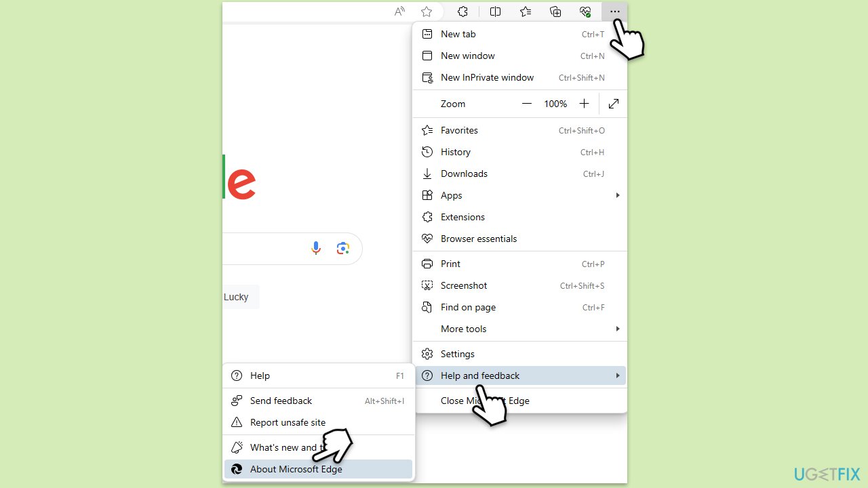Screen dimensions: 868x488
Task: Decrease zoom with minus button
Action: coord(527,104)
